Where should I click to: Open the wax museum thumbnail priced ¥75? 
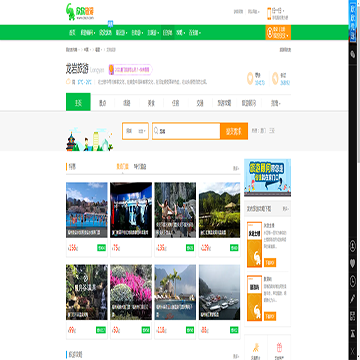coord(131,210)
